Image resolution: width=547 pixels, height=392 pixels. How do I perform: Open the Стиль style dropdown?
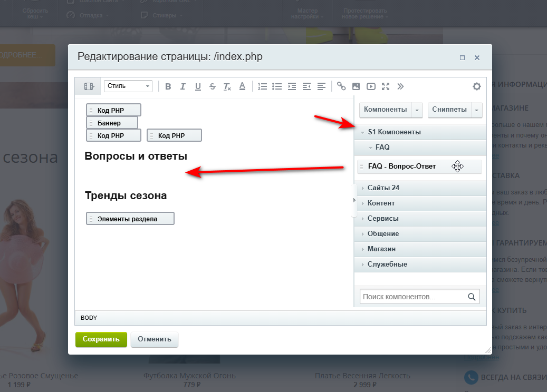click(128, 86)
